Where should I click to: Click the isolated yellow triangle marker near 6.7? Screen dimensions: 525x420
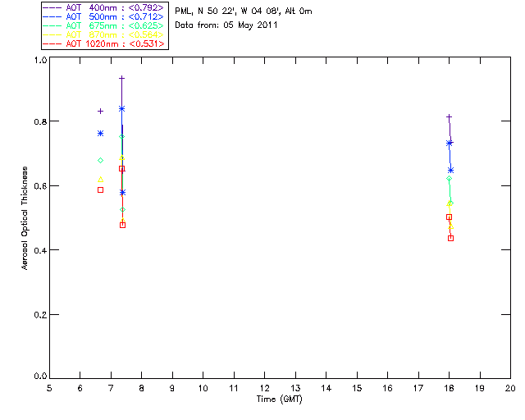100,180
